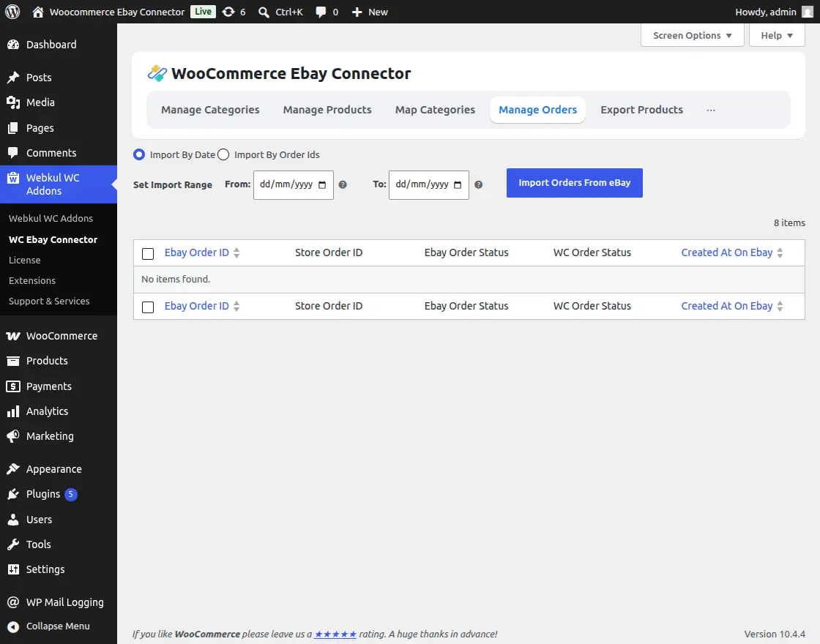This screenshot has height=644, width=820.
Task: Open WC Ebay Connector submenu item
Action: click(53, 239)
